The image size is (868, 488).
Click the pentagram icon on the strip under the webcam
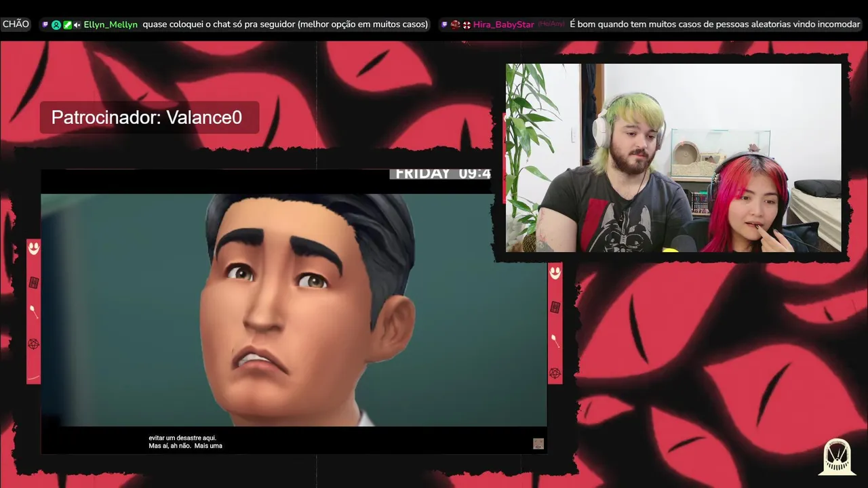(555, 372)
